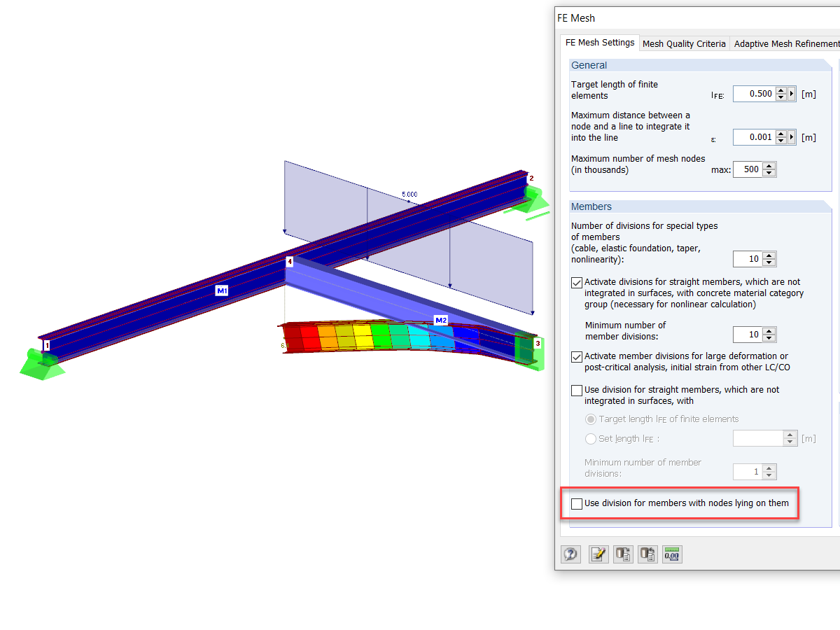The width and height of the screenshot is (840, 630).
Task: Save current settings as default via database icon
Action: coord(623,554)
